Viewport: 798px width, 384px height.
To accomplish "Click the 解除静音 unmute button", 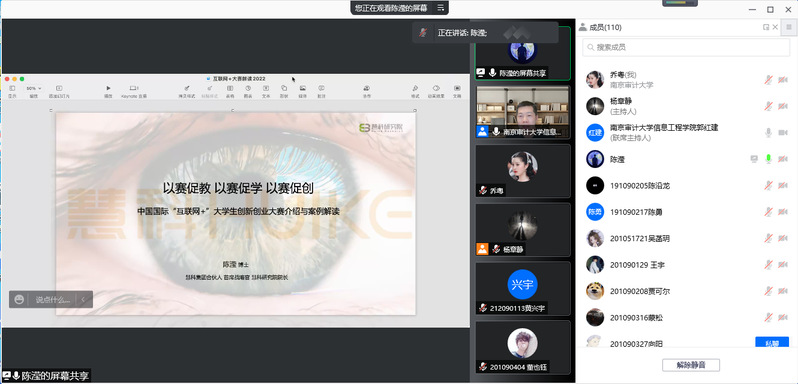I will [691, 365].
